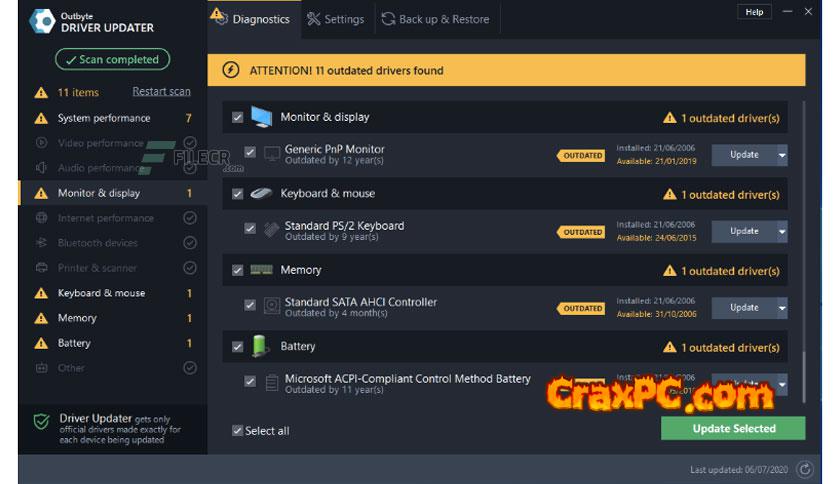Viewport: 836px width, 484px height.
Task: Uncheck the Standard PS/2 Keyboard checkbox
Action: [x=250, y=229]
